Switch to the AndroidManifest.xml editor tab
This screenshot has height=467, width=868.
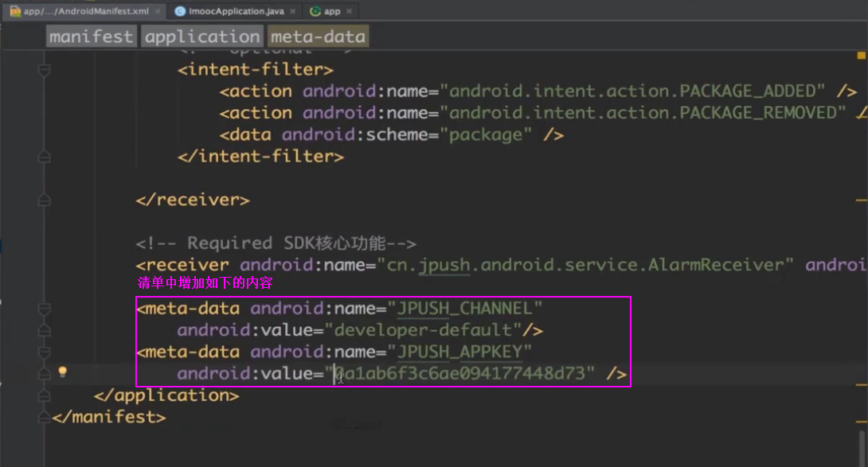tap(86, 11)
